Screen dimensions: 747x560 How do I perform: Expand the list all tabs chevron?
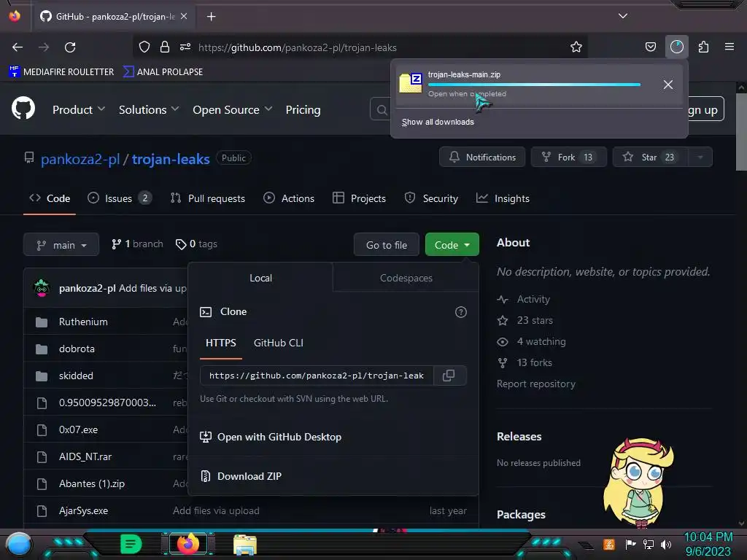623,16
